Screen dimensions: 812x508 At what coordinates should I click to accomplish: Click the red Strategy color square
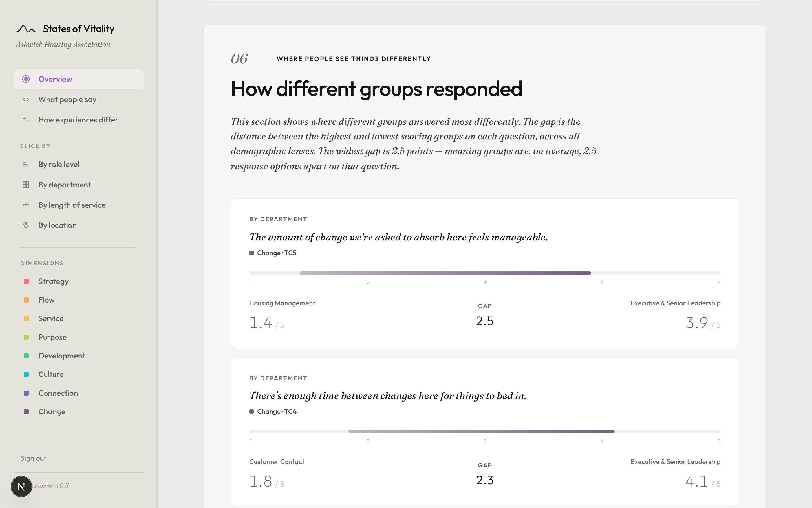pyautogui.click(x=26, y=281)
